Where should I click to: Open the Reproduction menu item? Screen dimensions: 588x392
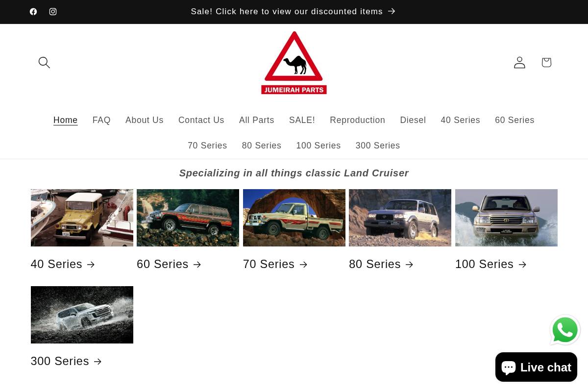click(x=358, y=120)
